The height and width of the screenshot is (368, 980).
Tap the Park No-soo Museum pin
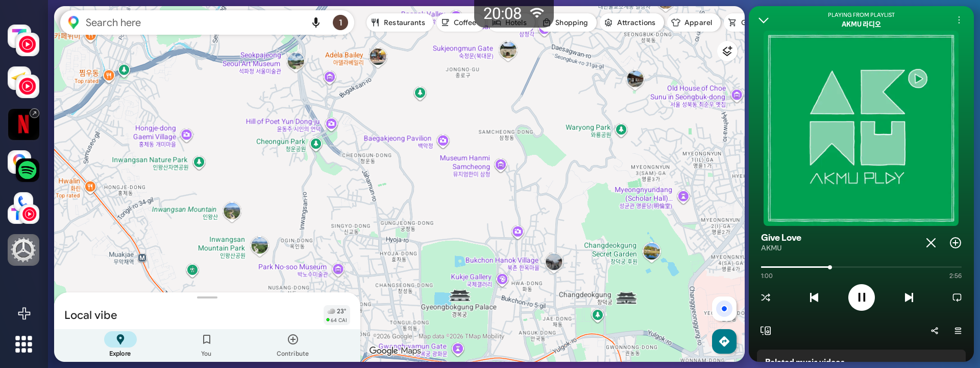point(338,269)
